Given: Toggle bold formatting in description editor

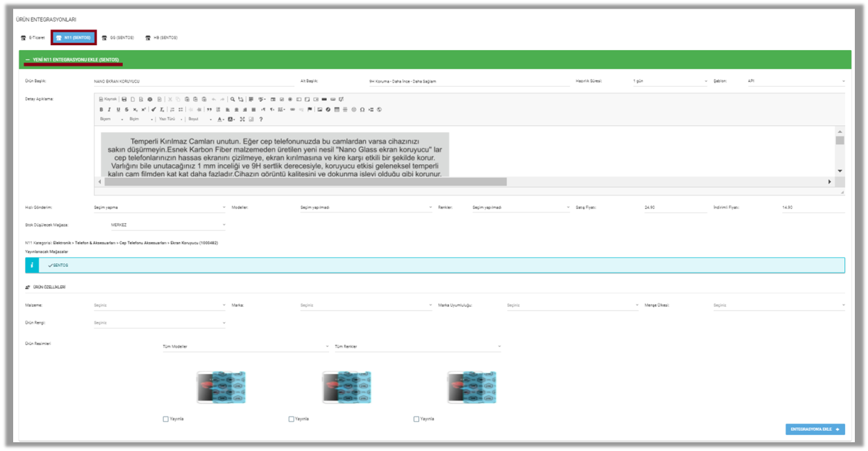Looking at the screenshot, I should click(x=101, y=109).
